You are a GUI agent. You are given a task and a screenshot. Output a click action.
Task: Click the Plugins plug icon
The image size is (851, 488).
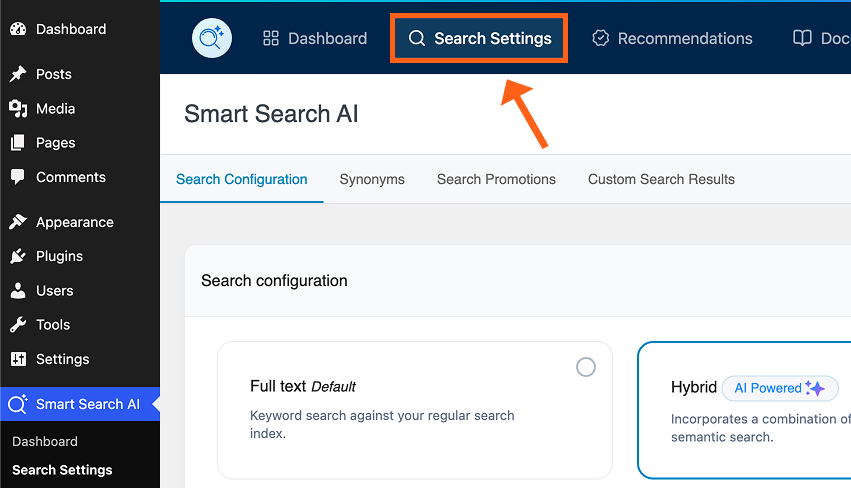(x=18, y=256)
